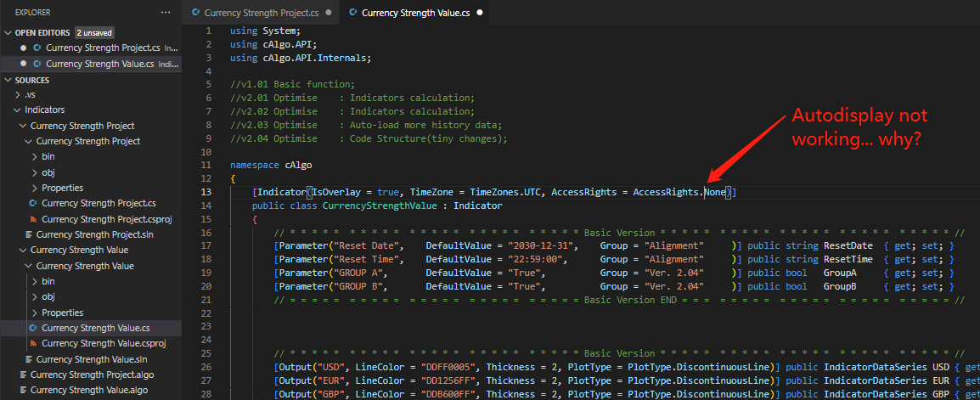Collapse the top-level Currency Strength Value folder
980x400 pixels.
pyautogui.click(x=23, y=250)
